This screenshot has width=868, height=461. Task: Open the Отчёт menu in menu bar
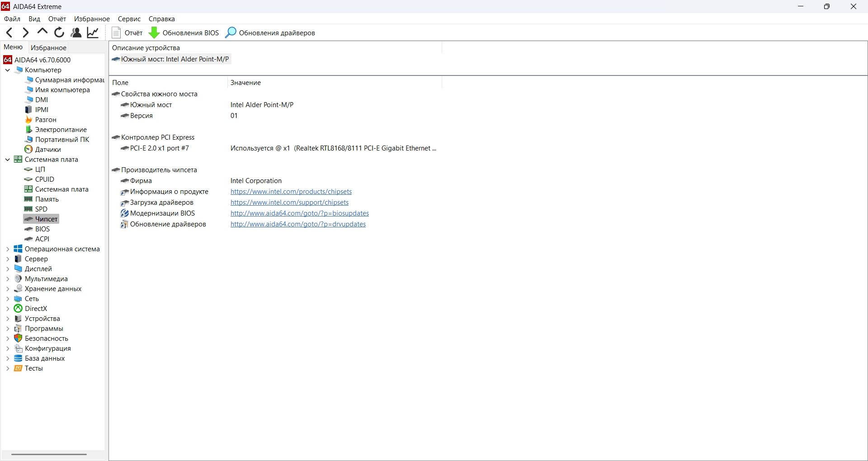click(57, 19)
